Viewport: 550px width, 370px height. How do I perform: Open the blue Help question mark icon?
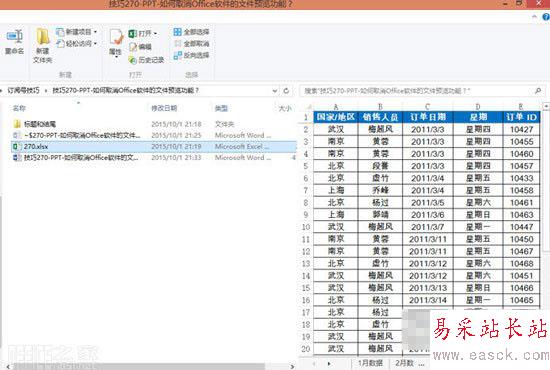[x=546, y=16]
